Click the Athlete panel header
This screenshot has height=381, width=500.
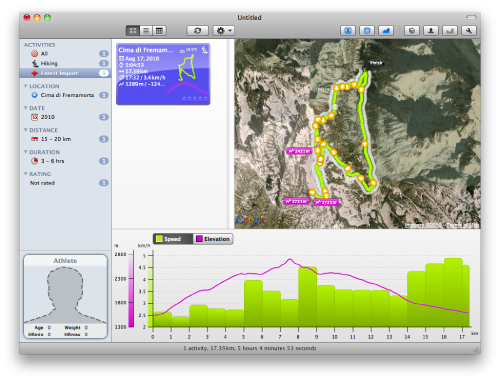click(x=65, y=261)
